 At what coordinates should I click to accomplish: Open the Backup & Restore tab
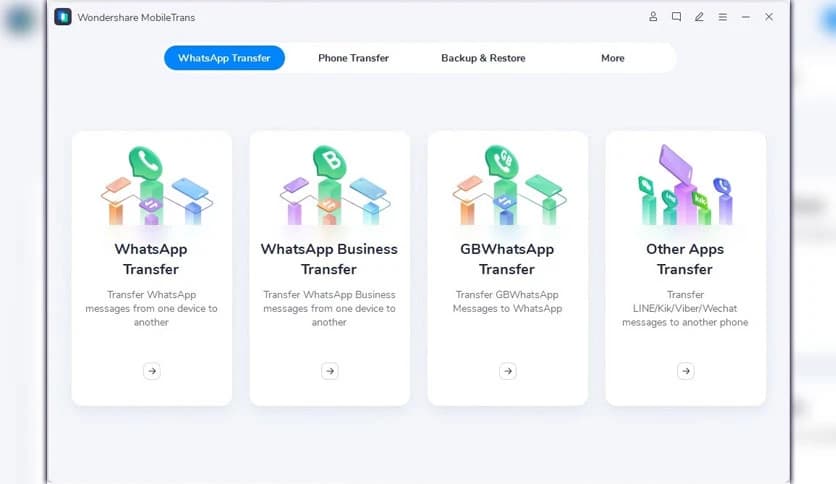483,58
